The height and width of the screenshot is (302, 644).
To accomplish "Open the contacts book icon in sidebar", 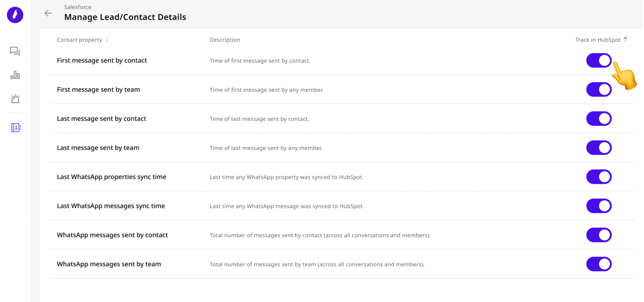I will point(16,128).
